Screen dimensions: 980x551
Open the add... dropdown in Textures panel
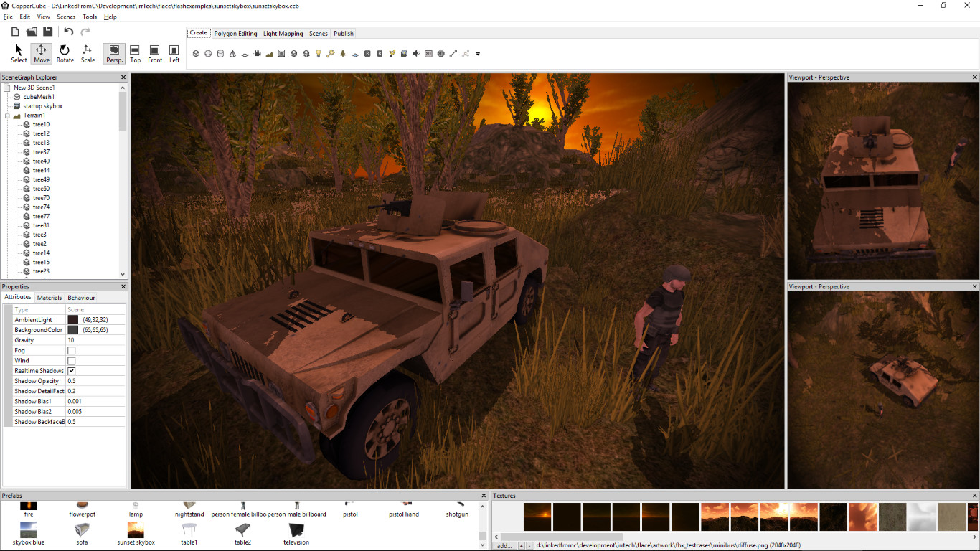pos(503,546)
